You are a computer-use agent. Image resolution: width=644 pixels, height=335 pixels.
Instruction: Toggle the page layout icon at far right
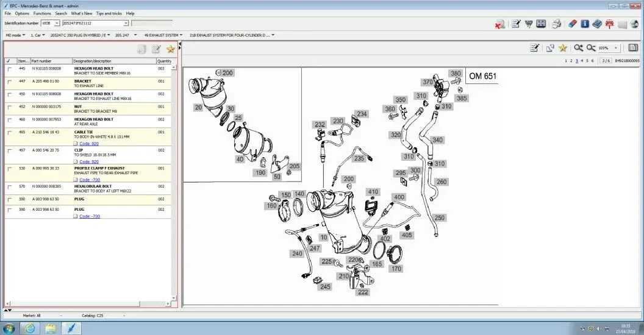pyautogui.click(x=633, y=48)
